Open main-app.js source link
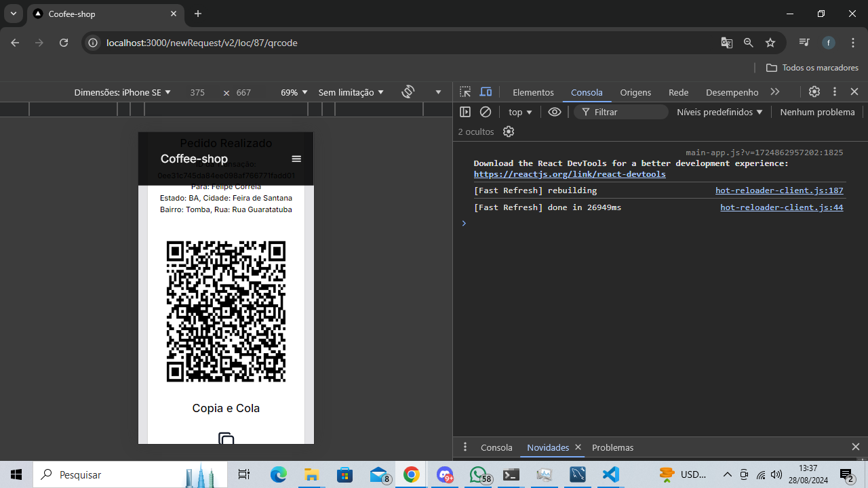 coord(764,152)
